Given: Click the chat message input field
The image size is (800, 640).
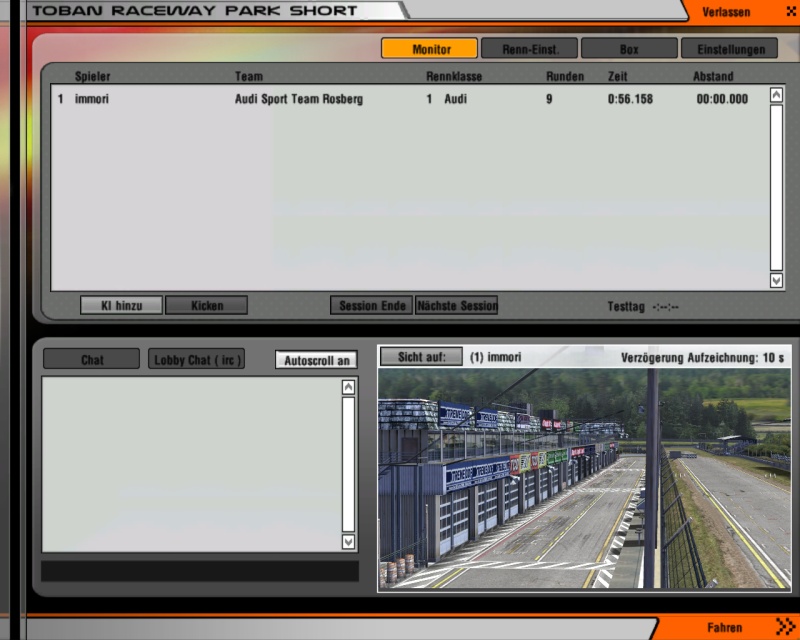Looking at the screenshot, I should [199, 571].
